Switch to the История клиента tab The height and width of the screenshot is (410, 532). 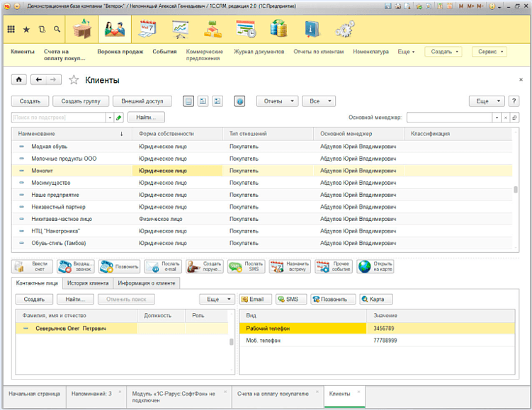click(x=89, y=283)
